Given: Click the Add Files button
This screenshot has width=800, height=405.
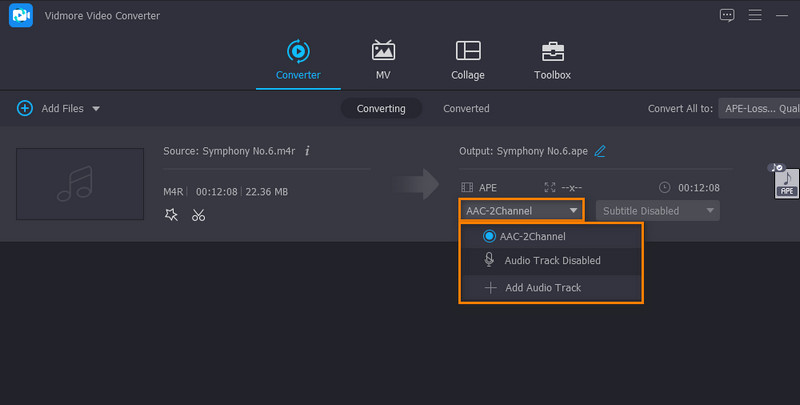Looking at the screenshot, I should click(x=58, y=108).
